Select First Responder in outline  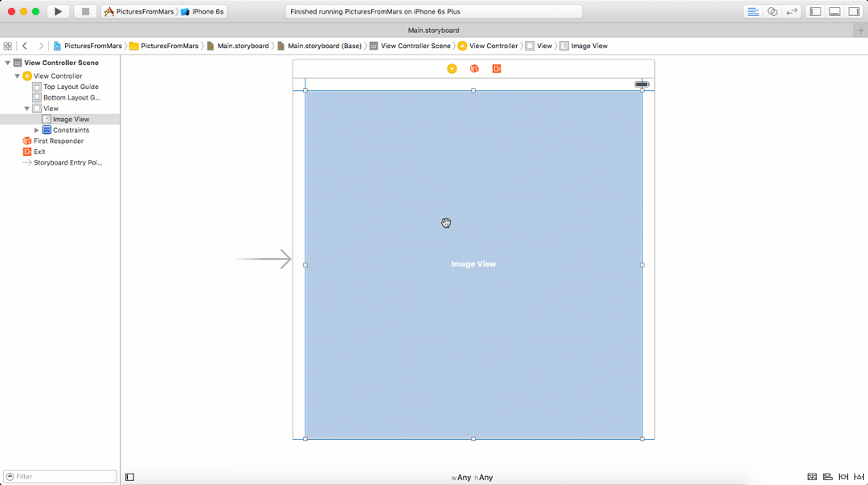point(59,141)
